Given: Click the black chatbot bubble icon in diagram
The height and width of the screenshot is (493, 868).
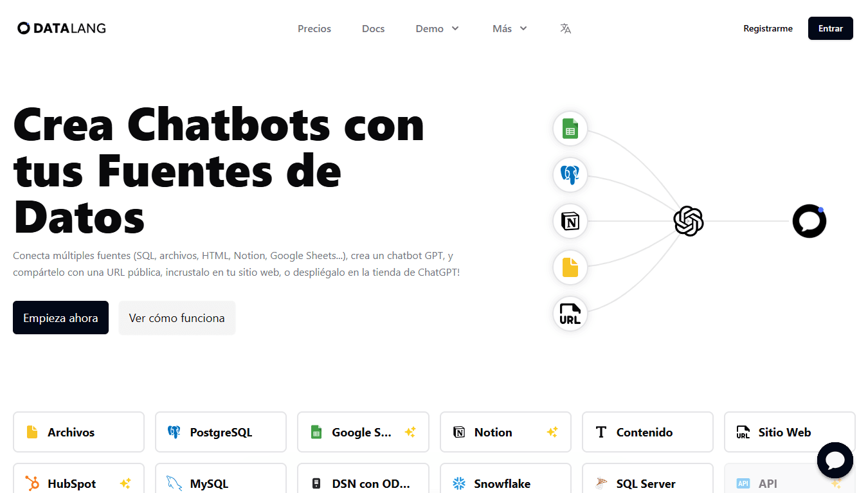Looking at the screenshot, I should coord(809,221).
